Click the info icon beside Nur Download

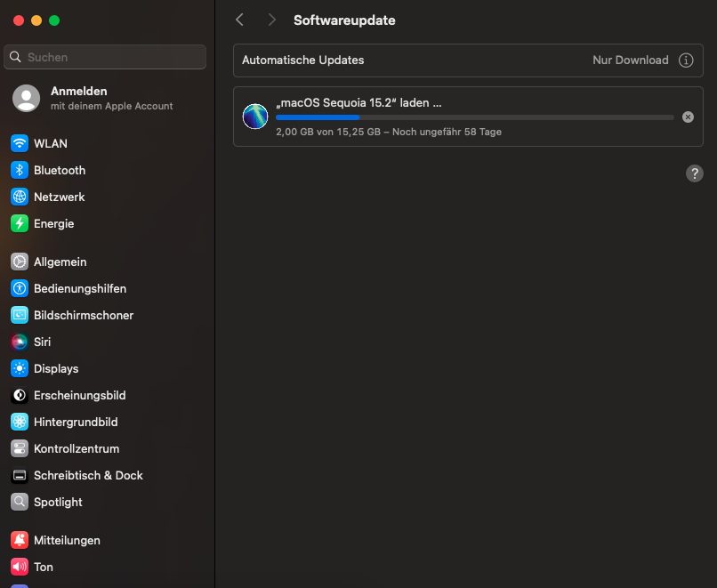pyautogui.click(x=686, y=60)
